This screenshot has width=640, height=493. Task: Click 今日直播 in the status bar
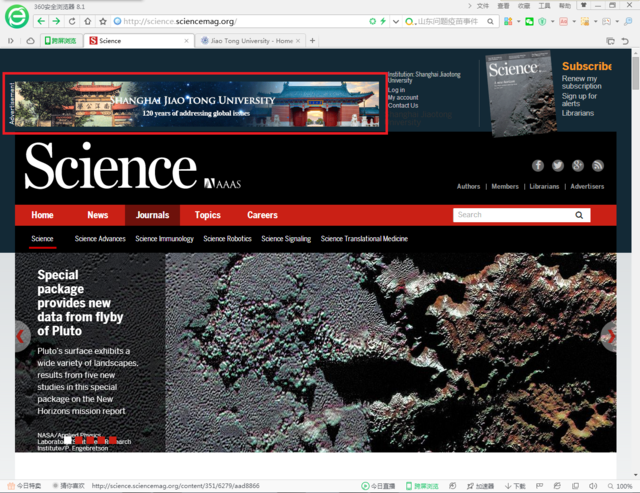click(x=378, y=486)
